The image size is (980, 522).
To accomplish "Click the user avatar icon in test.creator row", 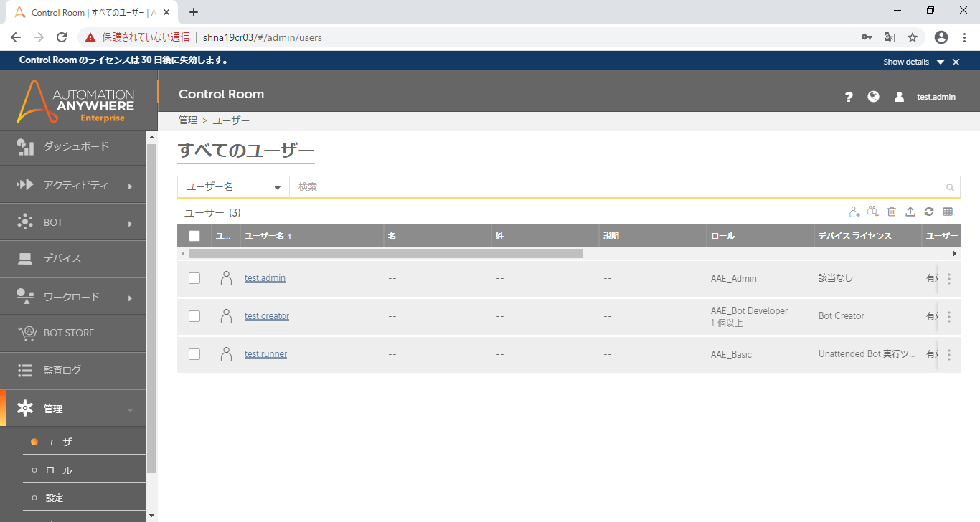I will (x=226, y=316).
